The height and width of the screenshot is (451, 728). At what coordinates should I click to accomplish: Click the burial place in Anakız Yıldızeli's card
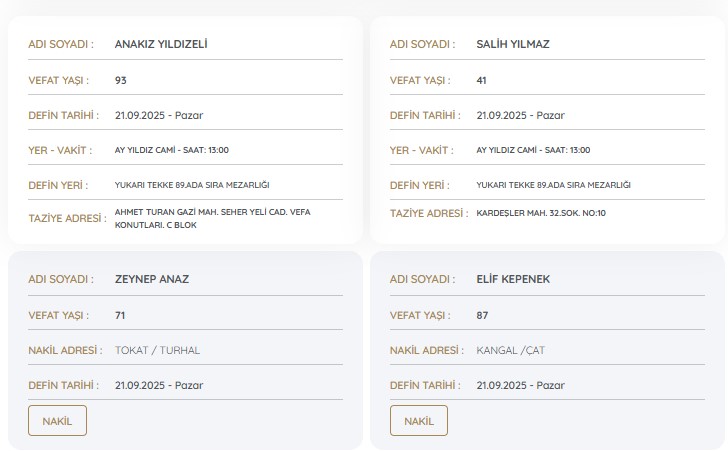click(192, 185)
